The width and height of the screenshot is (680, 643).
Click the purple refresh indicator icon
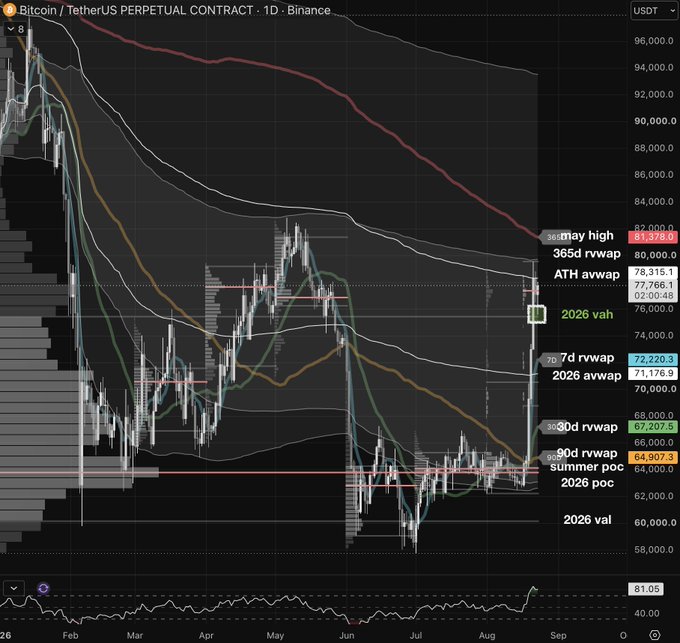(x=43, y=588)
